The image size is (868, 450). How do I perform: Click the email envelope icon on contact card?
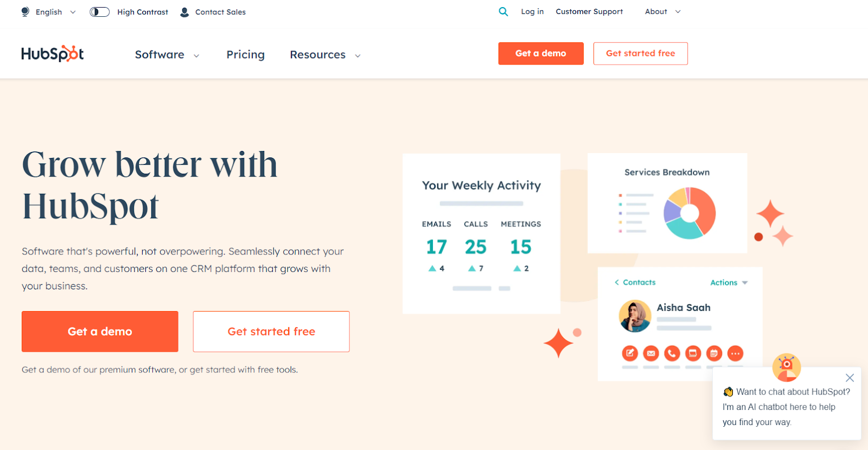pos(651,353)
